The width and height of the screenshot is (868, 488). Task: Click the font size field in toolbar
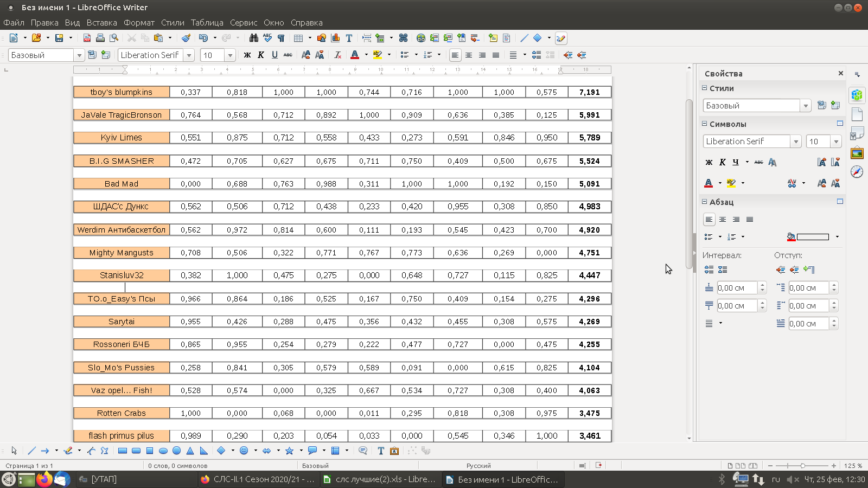(x=213, y=55)
